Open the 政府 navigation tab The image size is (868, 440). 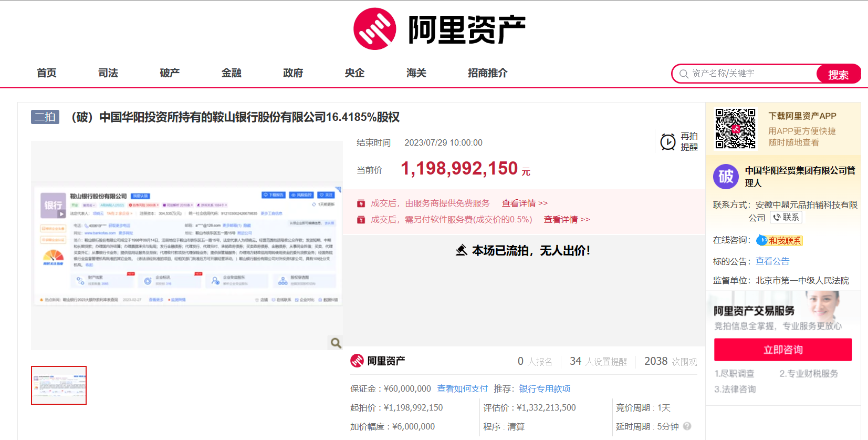coord(293,73)
